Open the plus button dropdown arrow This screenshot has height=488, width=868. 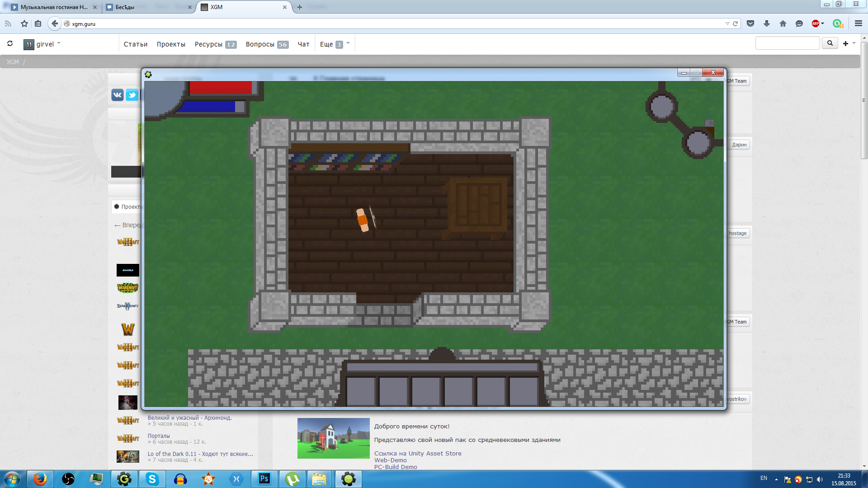(854, 43)
